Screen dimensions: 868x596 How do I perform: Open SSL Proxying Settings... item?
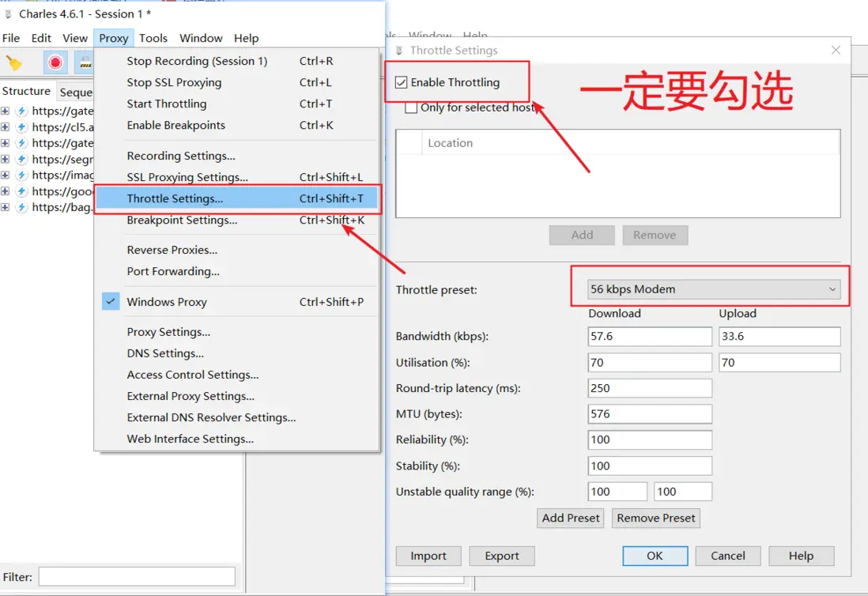pyautogui.click(x=237, y=177)
